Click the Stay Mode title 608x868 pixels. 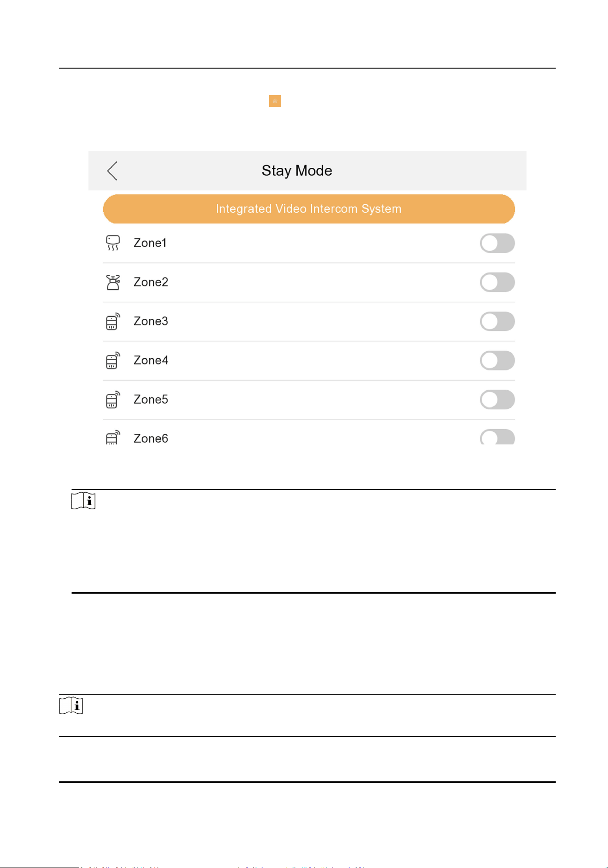[x=297, y=171]
